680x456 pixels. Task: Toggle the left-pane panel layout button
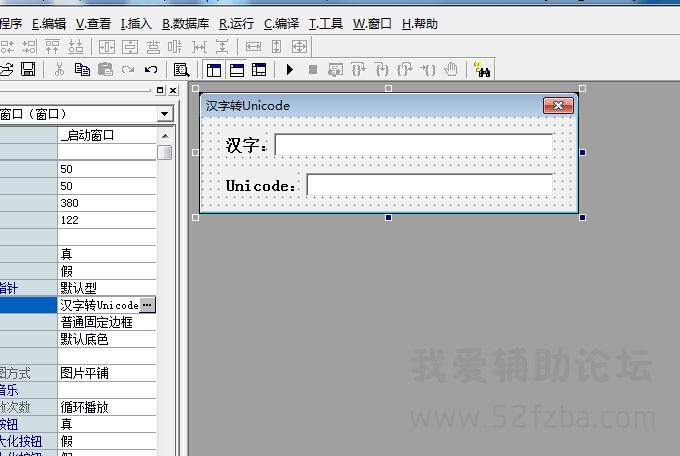click(x=214, y=70)
